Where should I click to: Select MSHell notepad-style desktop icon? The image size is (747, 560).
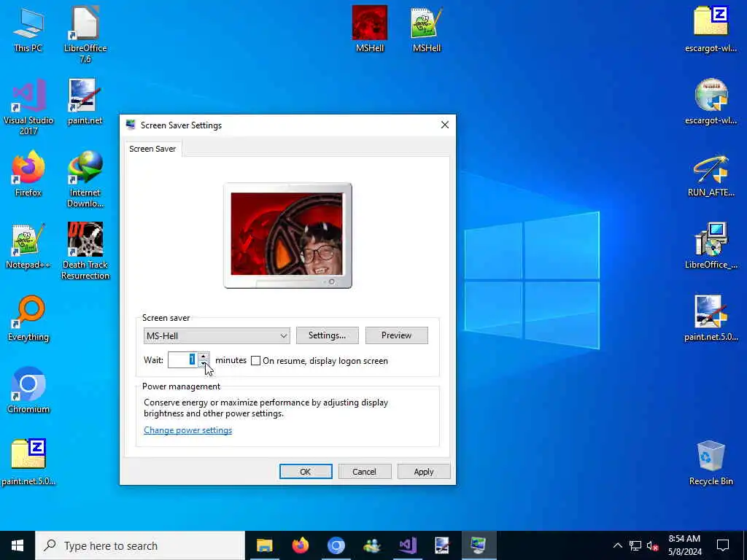[x=426, y=28]
